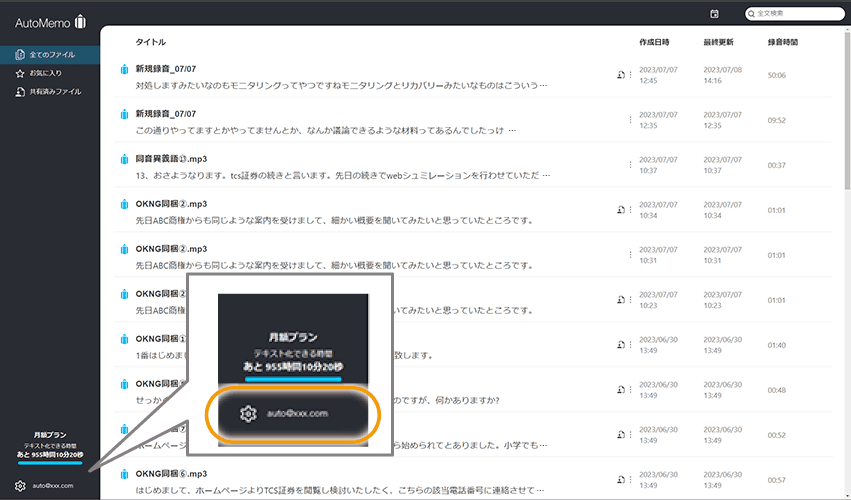
Task: Open the three-dot menu for the 09:52 recording
Action: click(x=630, y=120)
